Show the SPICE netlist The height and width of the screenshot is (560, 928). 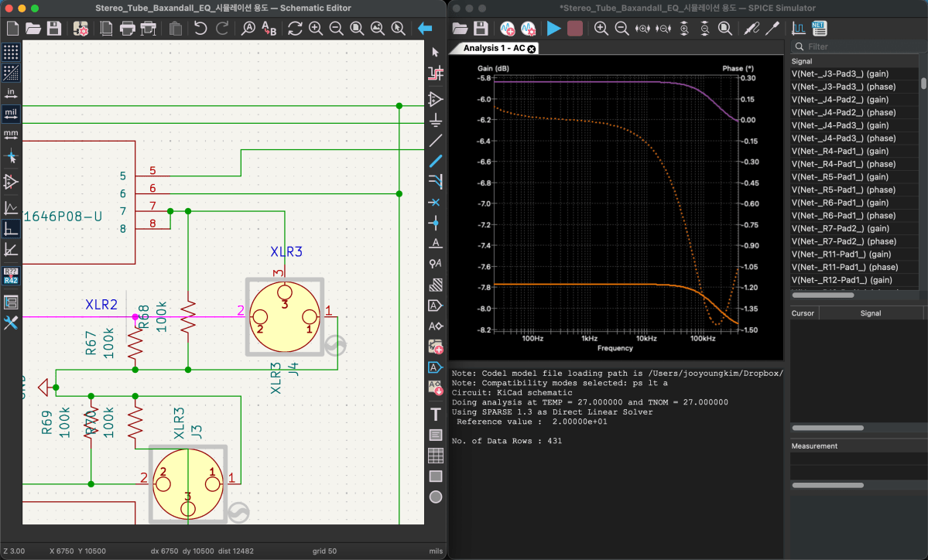click(818, 28)
